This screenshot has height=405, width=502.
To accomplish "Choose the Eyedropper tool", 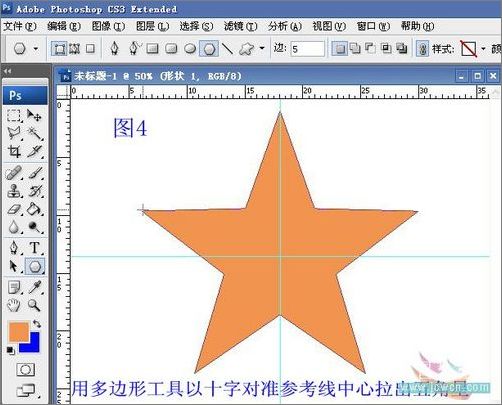I will pyautogui.click(x=34, y=287).
